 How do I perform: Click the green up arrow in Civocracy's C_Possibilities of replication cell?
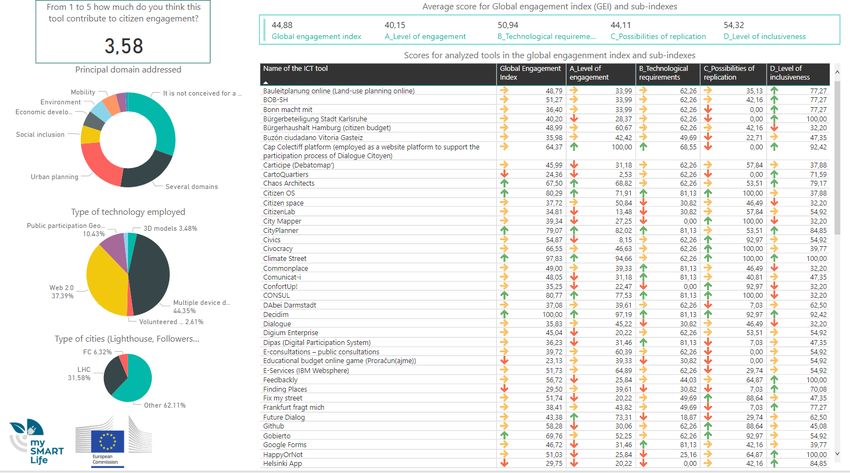click(708, 249)
